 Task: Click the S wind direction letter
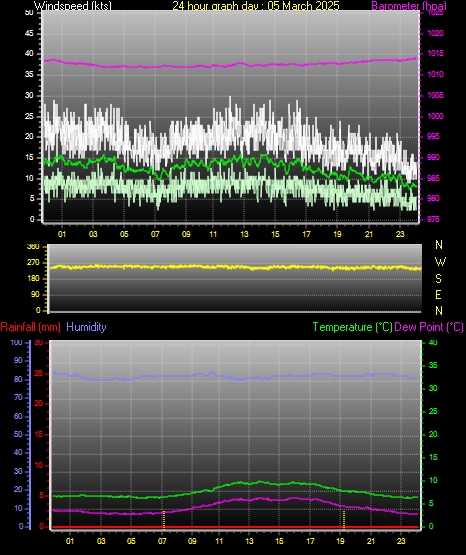pos(438,279)
